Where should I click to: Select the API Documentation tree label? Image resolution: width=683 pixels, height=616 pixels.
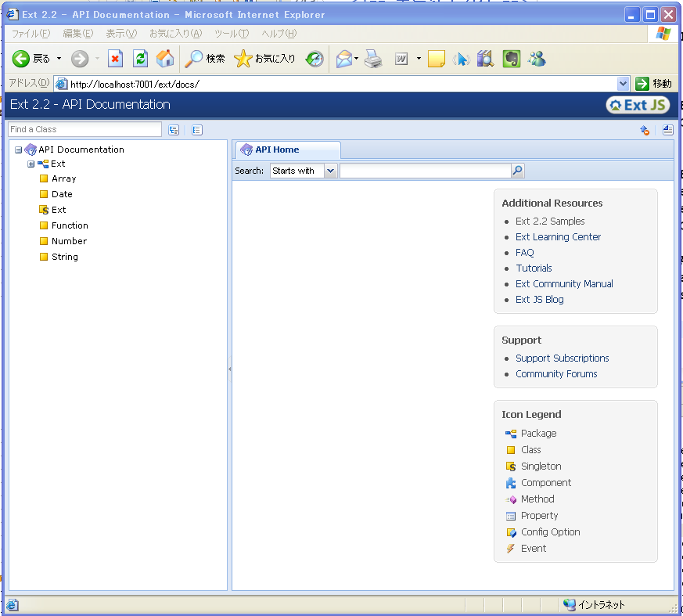tap(81, 149)
